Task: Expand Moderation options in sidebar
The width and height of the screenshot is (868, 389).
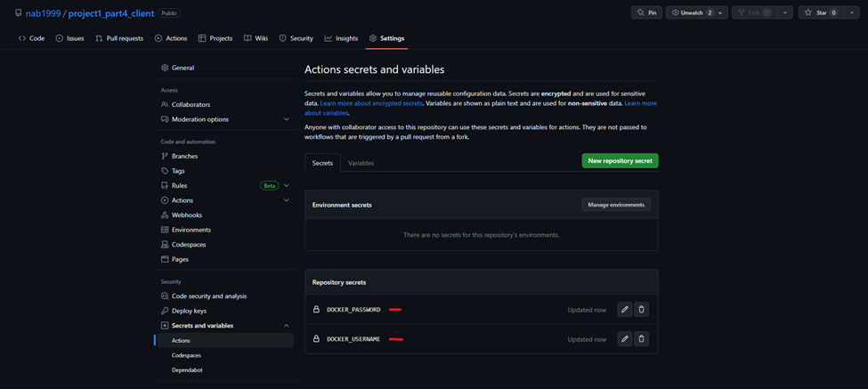Action: coord(286,119)
